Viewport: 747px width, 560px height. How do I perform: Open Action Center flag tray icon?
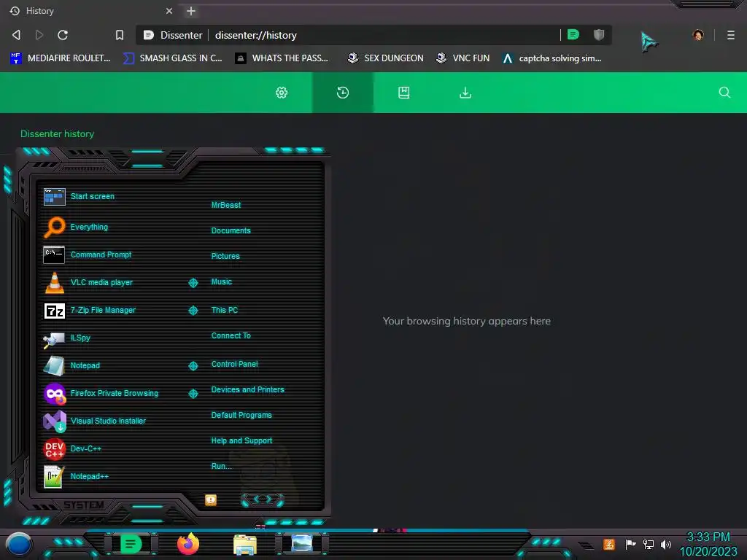630,544
